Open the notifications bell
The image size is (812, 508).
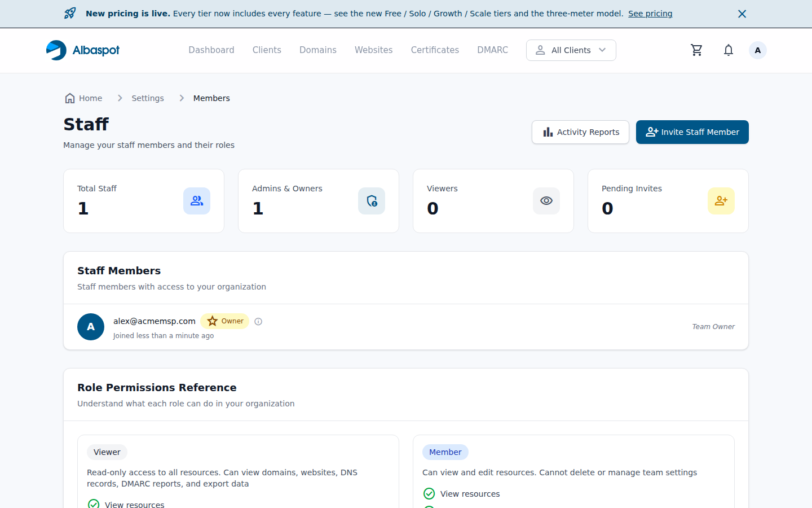(729, 50)
